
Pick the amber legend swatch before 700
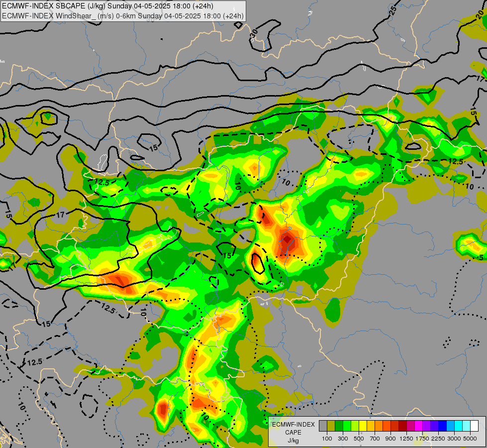click(371, 426)
